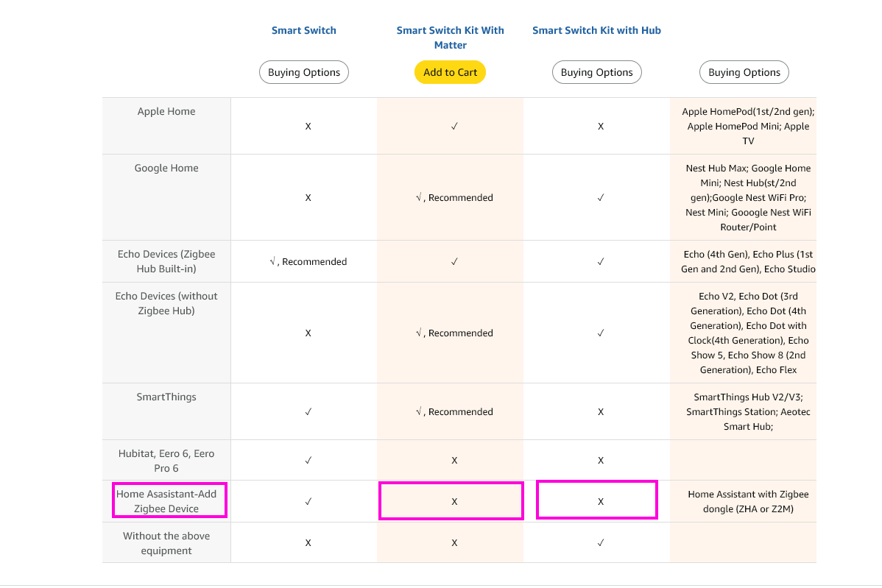This screenshot has height=588, width=882.
Task: Click the checkmark in "Without the above equipment" row
Action: [x=601, y=543]
